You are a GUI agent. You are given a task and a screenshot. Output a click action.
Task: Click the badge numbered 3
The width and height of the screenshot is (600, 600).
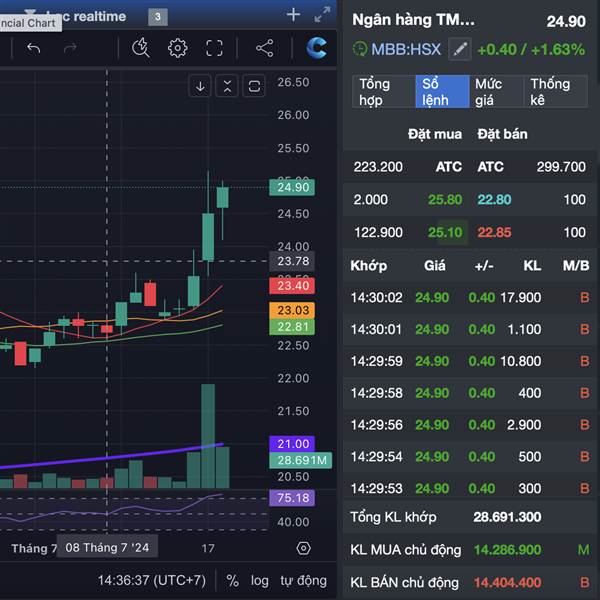[x=158, y=17]
